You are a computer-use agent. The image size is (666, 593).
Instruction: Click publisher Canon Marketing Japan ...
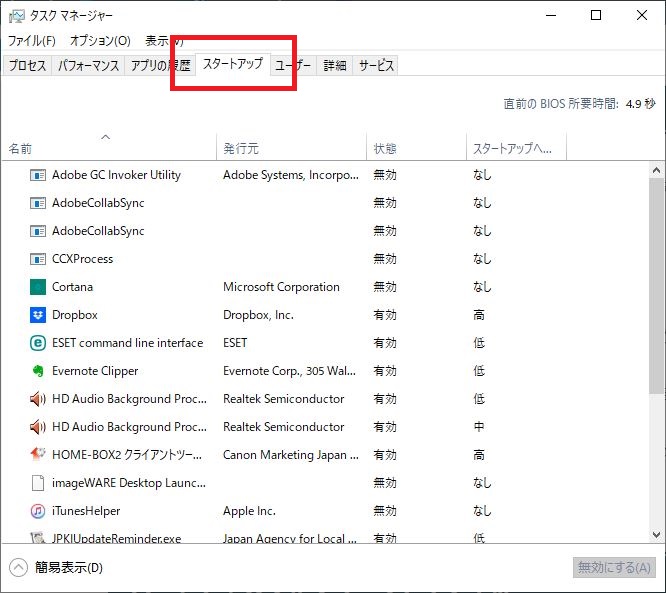point(291,455)
